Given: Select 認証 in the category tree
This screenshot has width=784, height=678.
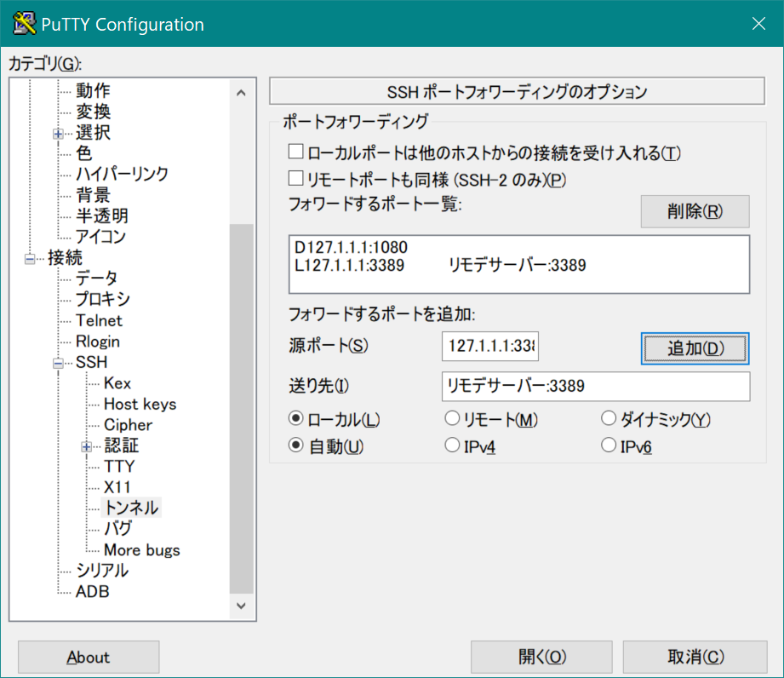Looking at the screenshot, I should click(122, 445).
